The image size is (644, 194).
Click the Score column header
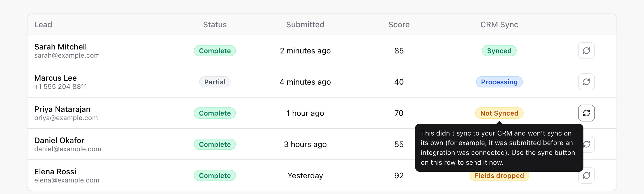[x=399, y=24]
